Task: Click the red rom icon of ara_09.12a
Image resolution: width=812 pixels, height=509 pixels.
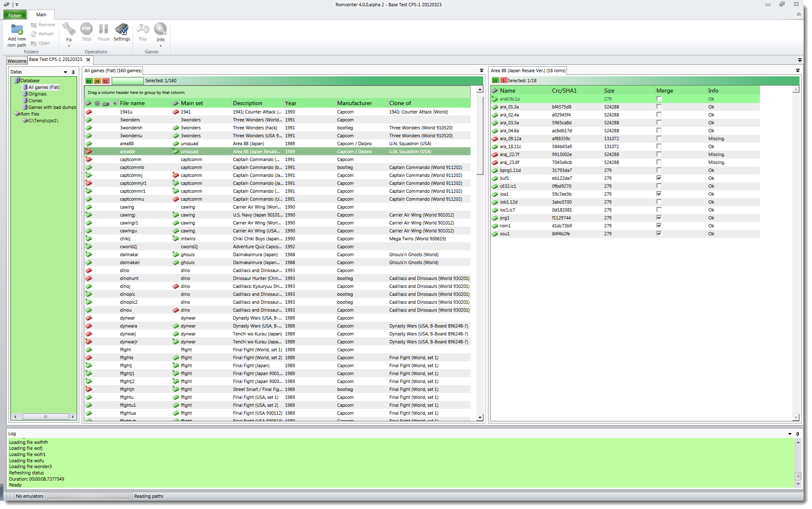Action: (495, 139)
